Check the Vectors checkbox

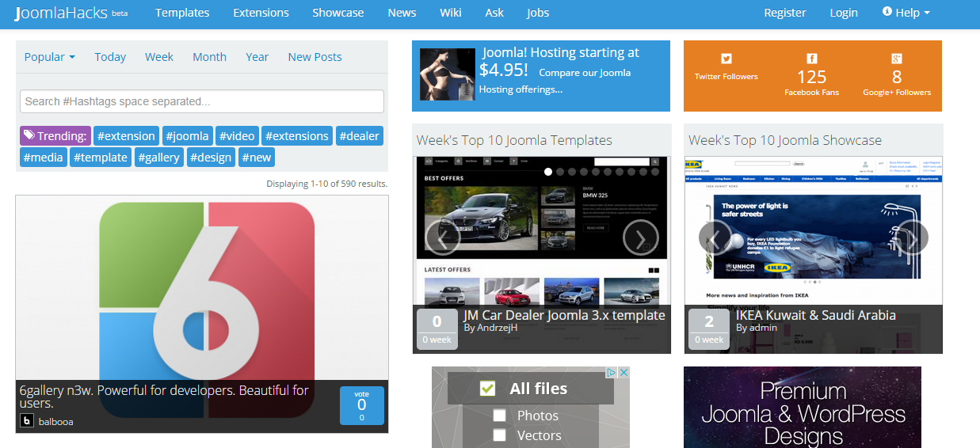point(499,435)
